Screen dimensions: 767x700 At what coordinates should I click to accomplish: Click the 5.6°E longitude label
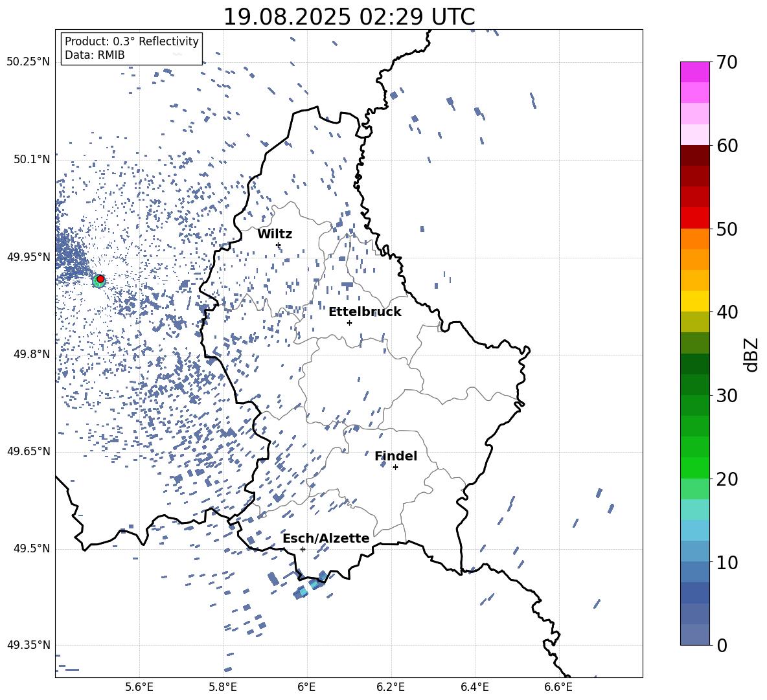139,687
